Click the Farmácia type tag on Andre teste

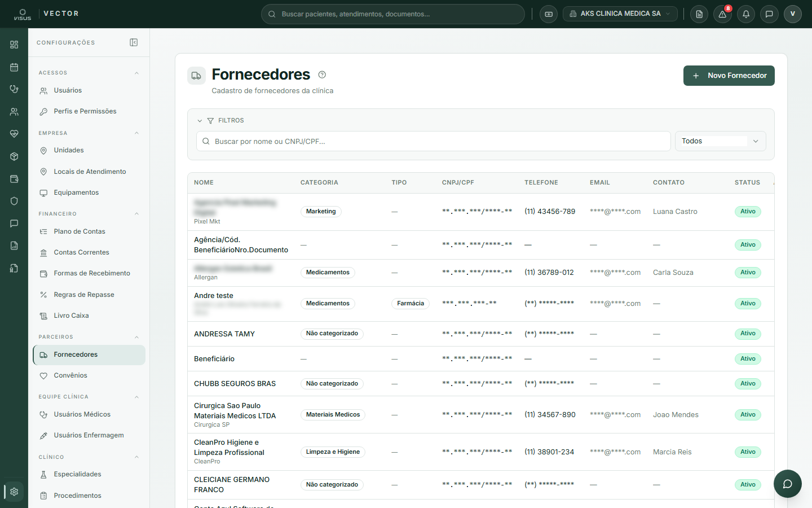411,304
